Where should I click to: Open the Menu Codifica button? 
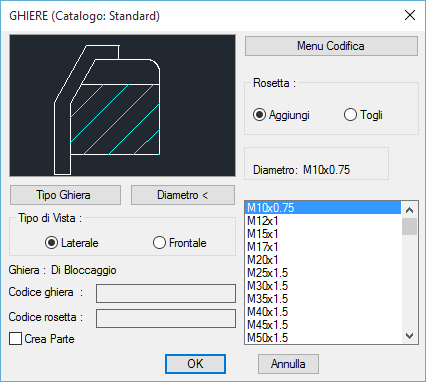click(331, 46)
